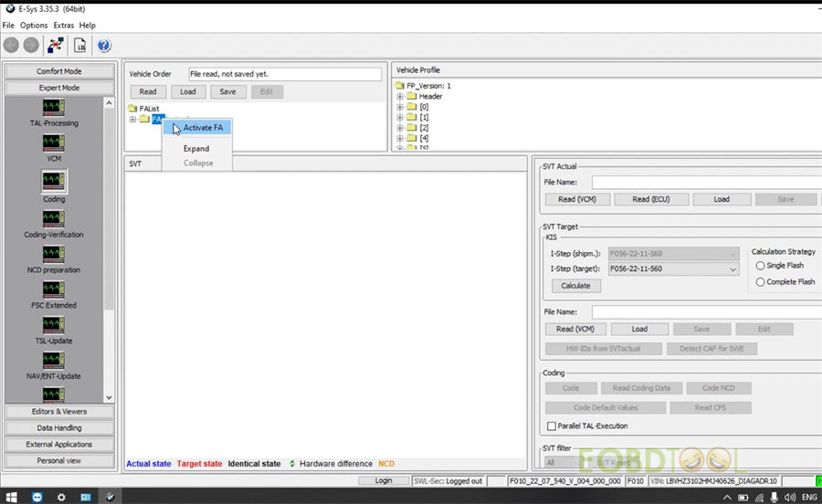Open the Extras menu
The width and height of the screenshot is (822, 504).
[63, 26]
